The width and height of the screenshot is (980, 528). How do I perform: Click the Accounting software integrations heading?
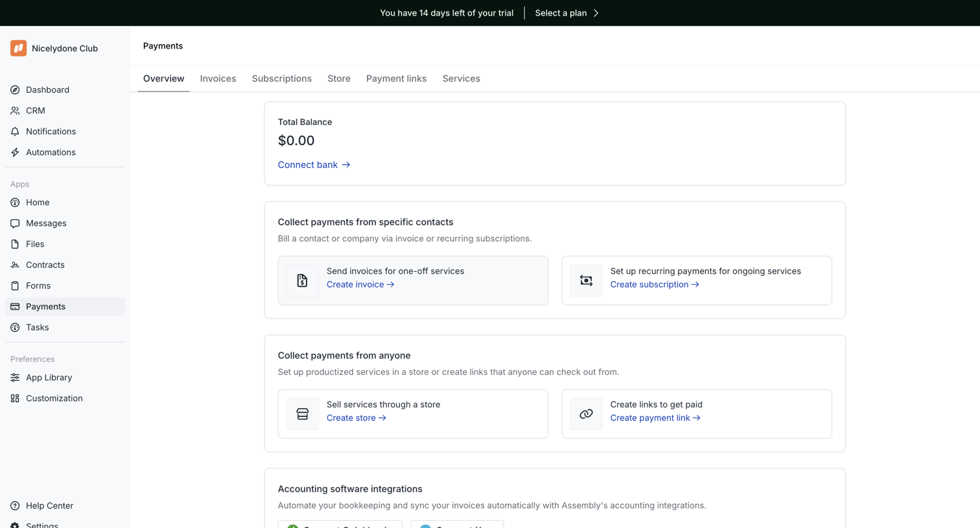(x=350, y=489)
